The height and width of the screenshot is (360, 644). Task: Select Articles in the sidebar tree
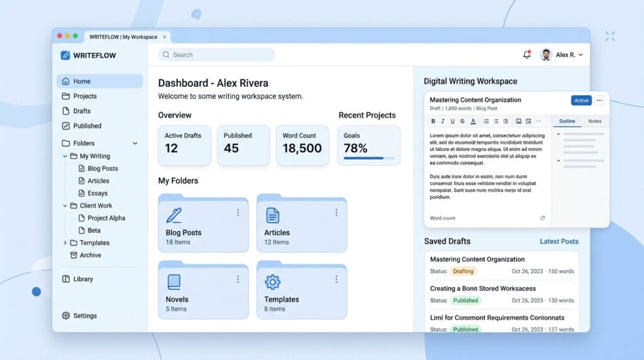click(94, 181)
